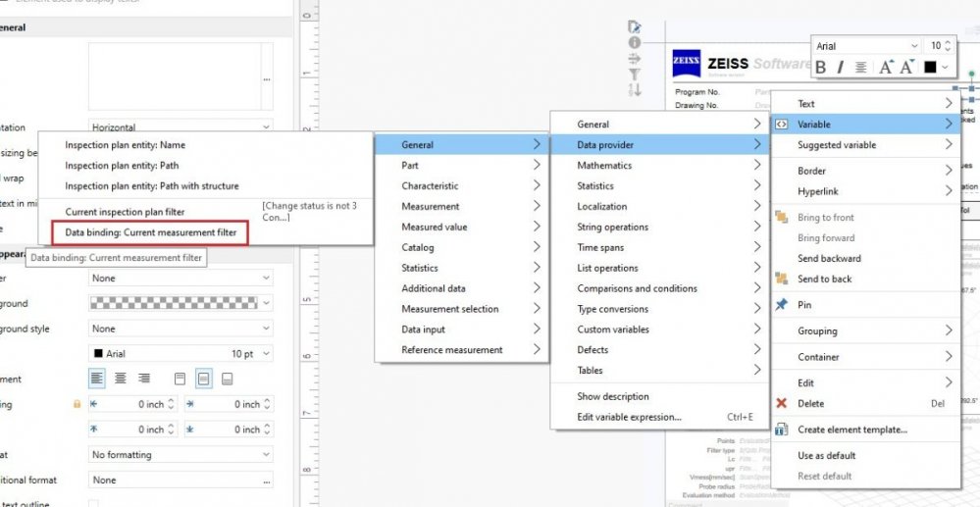Toggle the text outline checkbox
Image resolution: width=980 pixels, height=507 pixels.
(94, 504)
